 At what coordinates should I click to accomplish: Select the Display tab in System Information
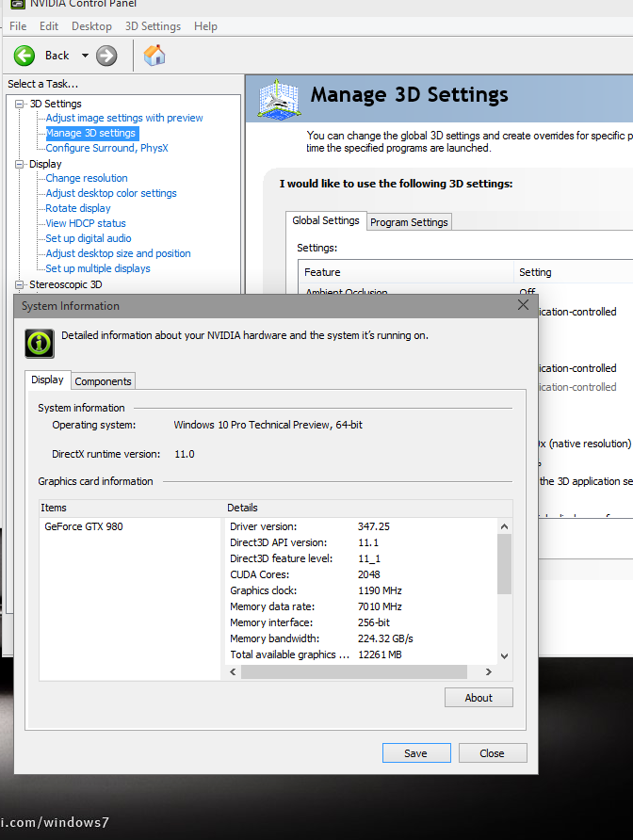(47, 380)
